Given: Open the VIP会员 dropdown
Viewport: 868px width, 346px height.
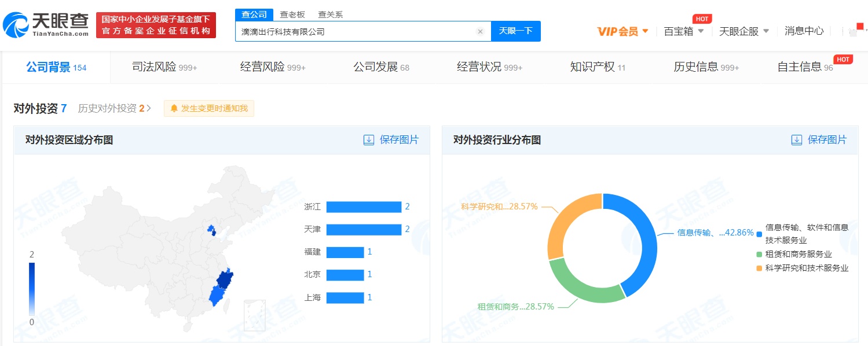Looking at the screenshot, I should click(x=623, y=31).
